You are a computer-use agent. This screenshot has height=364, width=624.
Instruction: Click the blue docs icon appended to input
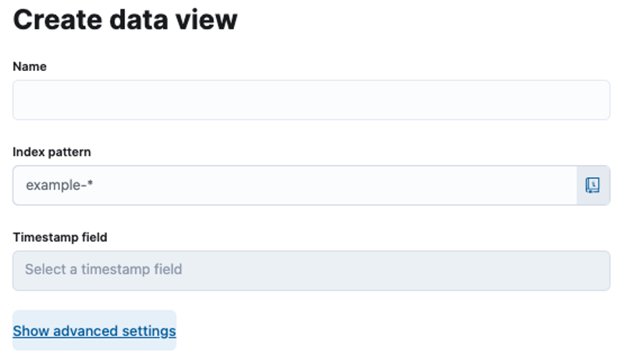coord(593,186)
